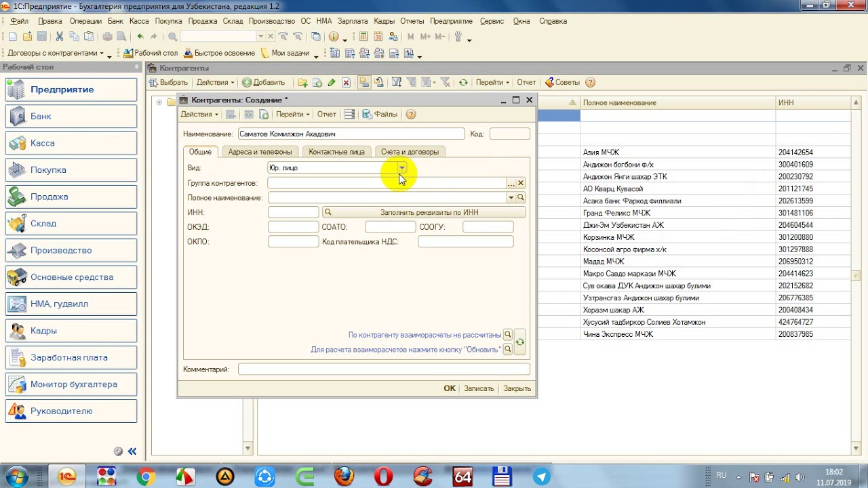Click the Записать button
Image resolution: width=868 pixels, height=488 pixels.
pyautogui.click(x=479, y=389)
